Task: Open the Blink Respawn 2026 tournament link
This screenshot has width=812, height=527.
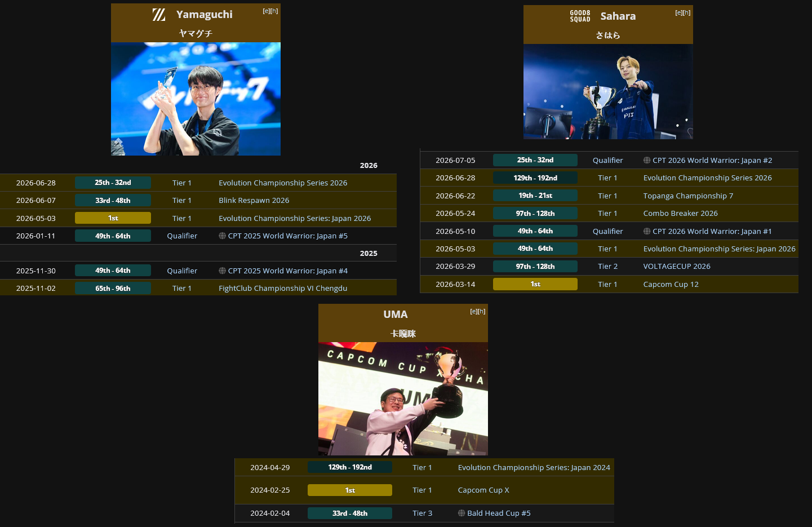Action: 254,200
